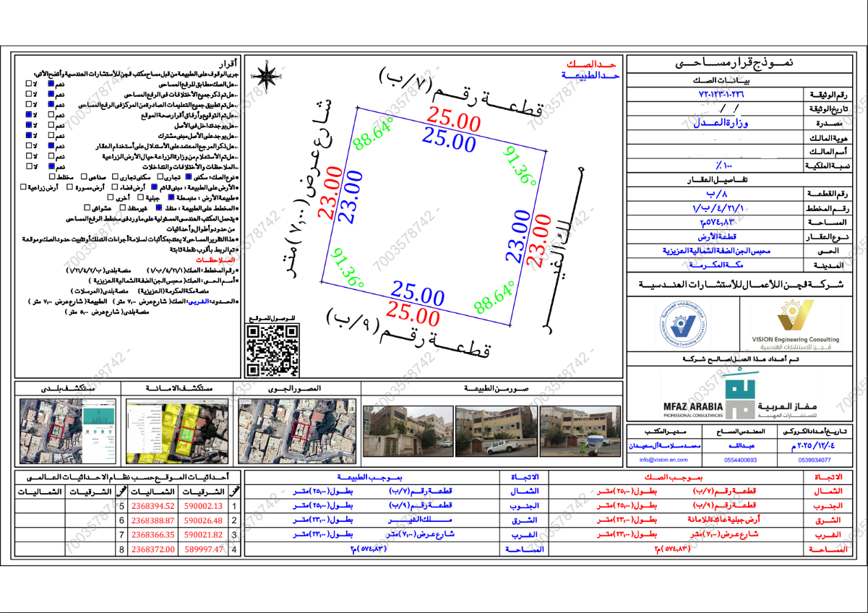Click the blue 25.00 bottom edge dimension

[x=418, y=293]
